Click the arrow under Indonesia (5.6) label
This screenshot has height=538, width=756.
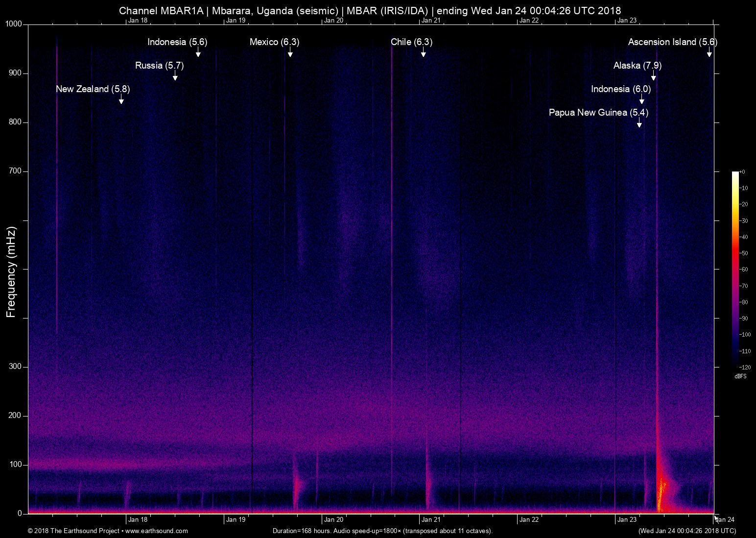coord(198,53)
